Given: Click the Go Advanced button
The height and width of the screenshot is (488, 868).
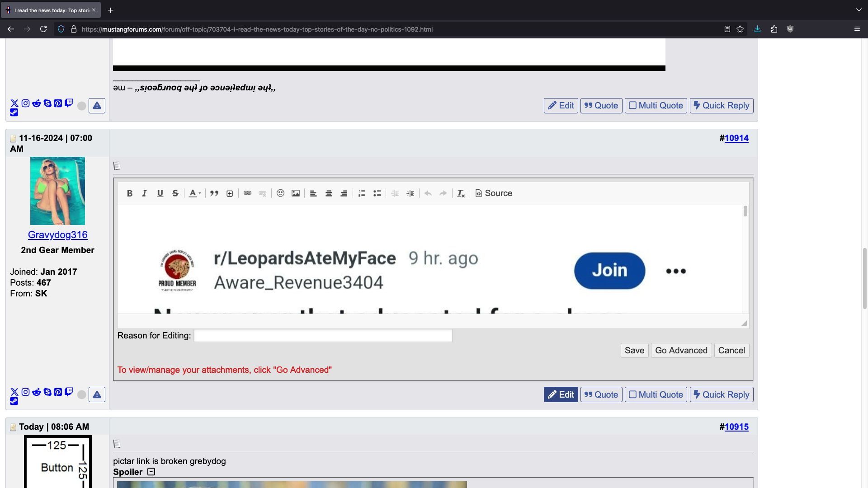Looking at the screenshot, I should pos(681,351).
